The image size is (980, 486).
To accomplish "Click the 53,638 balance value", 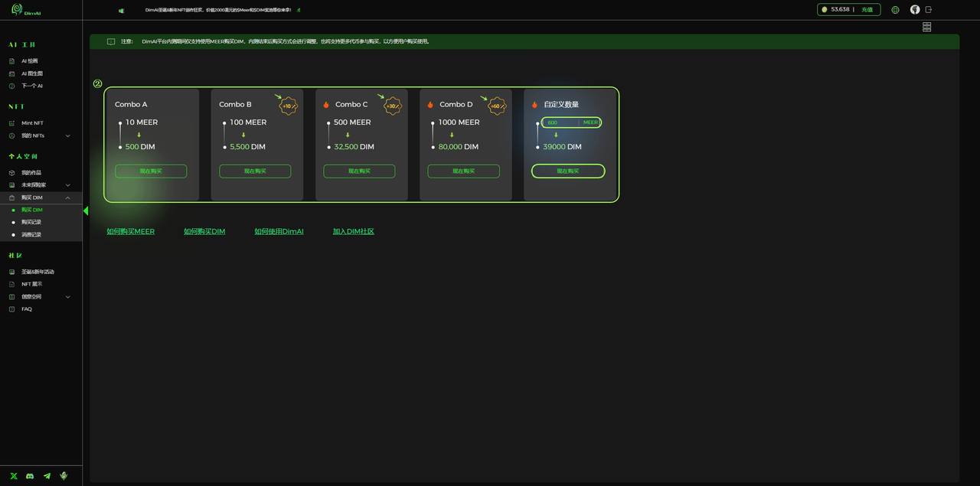I will point(840,10).
